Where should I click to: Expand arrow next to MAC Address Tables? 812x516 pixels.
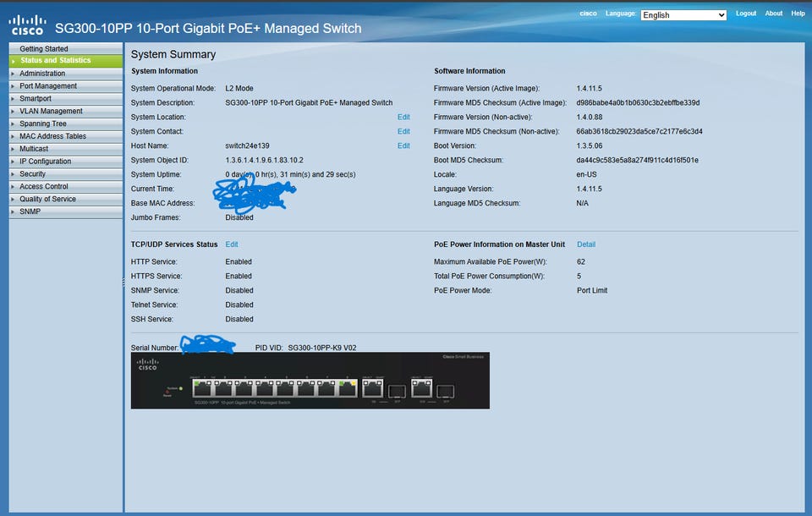point(13,136)
